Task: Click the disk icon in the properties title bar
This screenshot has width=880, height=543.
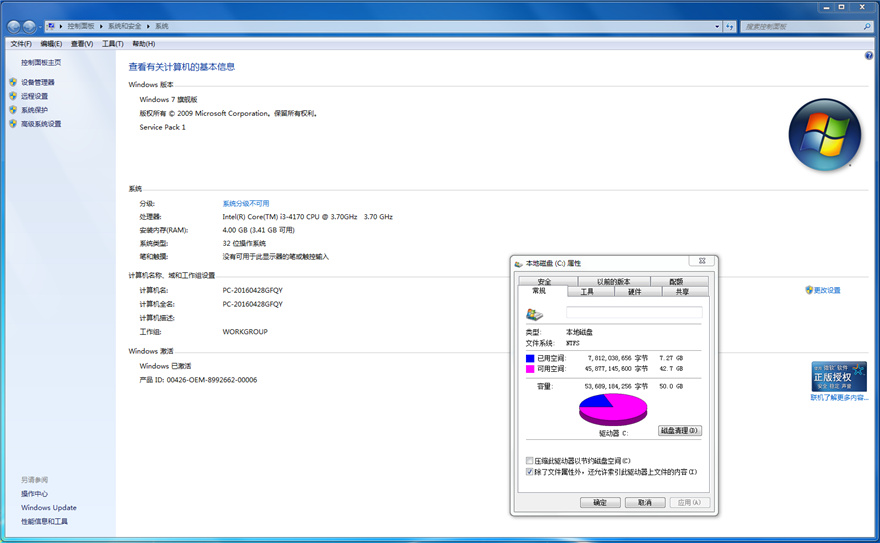Action: click(519, 263)
